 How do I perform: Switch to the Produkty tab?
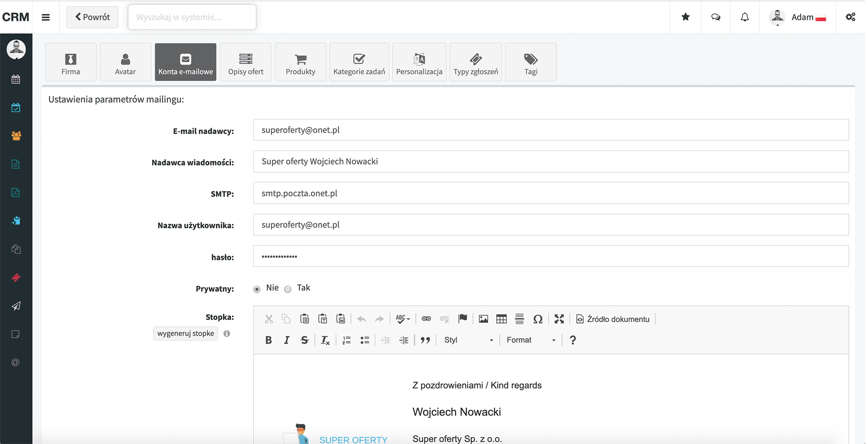[x=300, y=62]
